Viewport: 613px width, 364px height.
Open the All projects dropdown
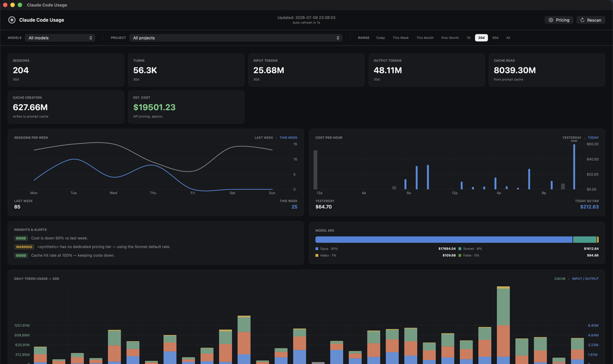click(x=236, y=38)
